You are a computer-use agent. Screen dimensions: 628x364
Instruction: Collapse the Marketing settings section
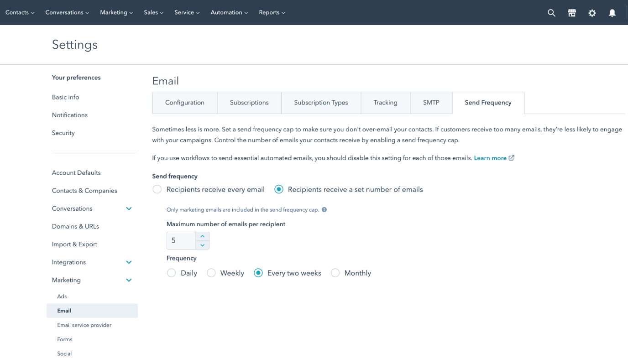pyautogui.click(x=129, y=280)
